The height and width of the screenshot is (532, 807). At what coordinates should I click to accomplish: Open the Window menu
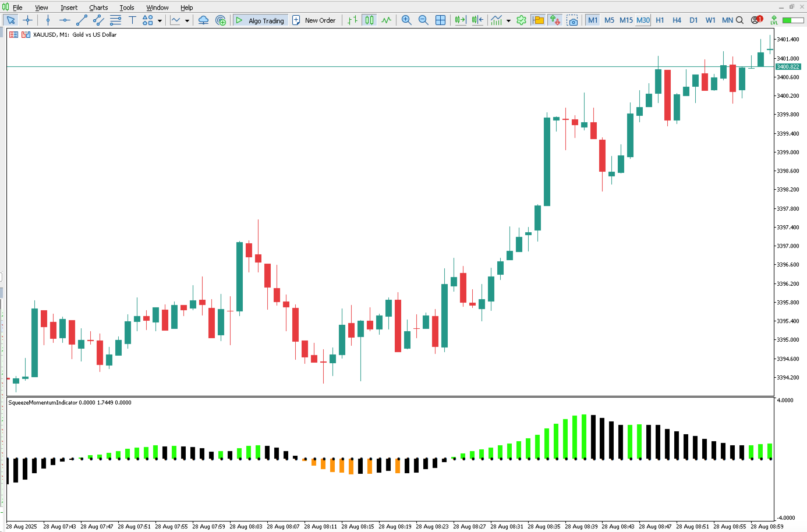tap(157, 8)
